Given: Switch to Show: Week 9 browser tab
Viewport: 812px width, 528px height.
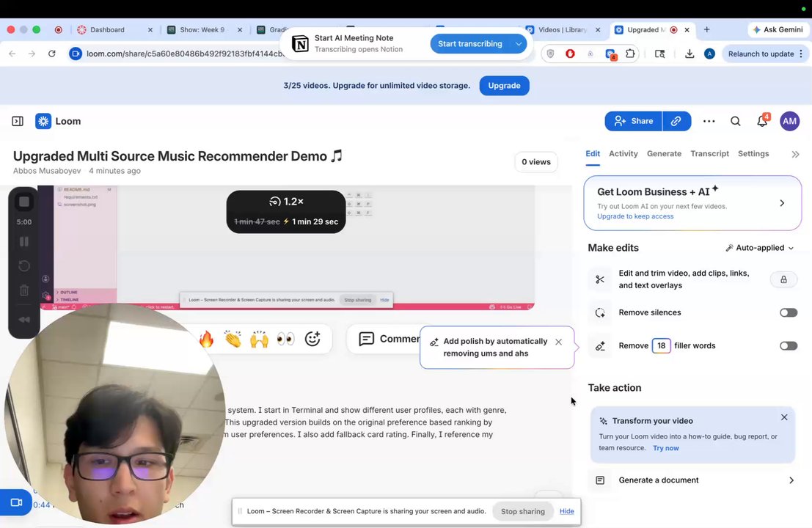Looking at the screenshot, I should pyautogui.click(x=202, y=30).
